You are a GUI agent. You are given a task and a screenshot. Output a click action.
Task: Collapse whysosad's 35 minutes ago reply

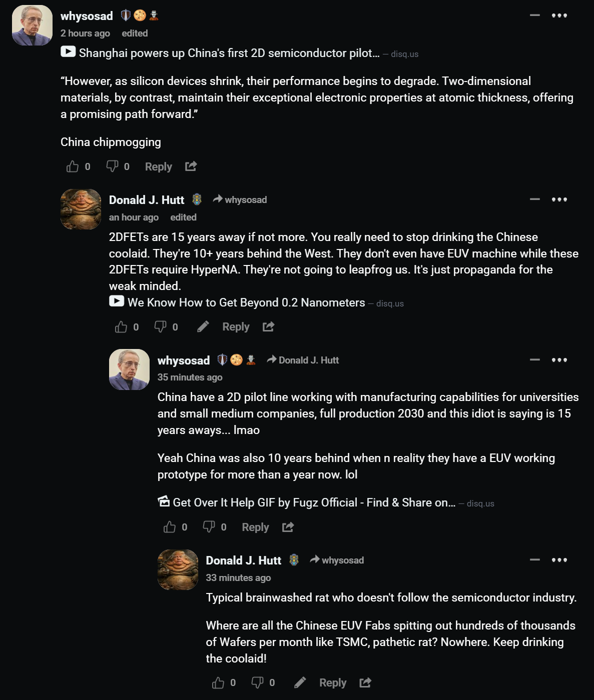[x=535, y=359]
